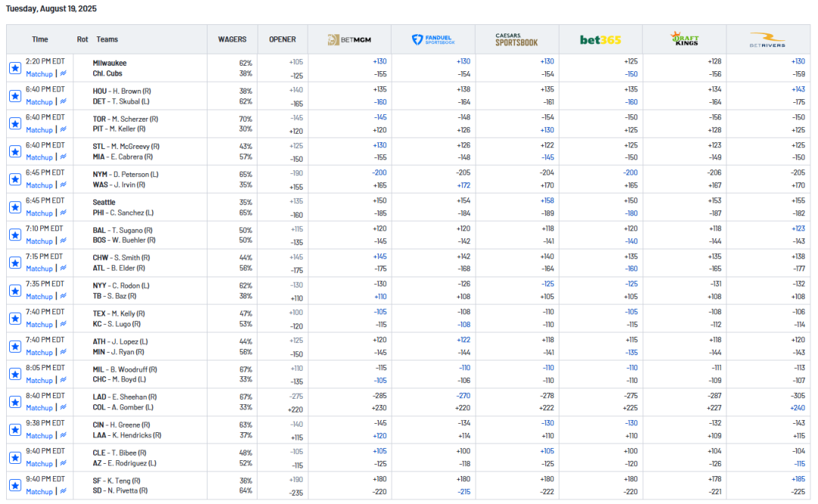
Task: Toggle favorite star for NYM vs WAS
Action: pyautogui.click(x=15, y=180)
